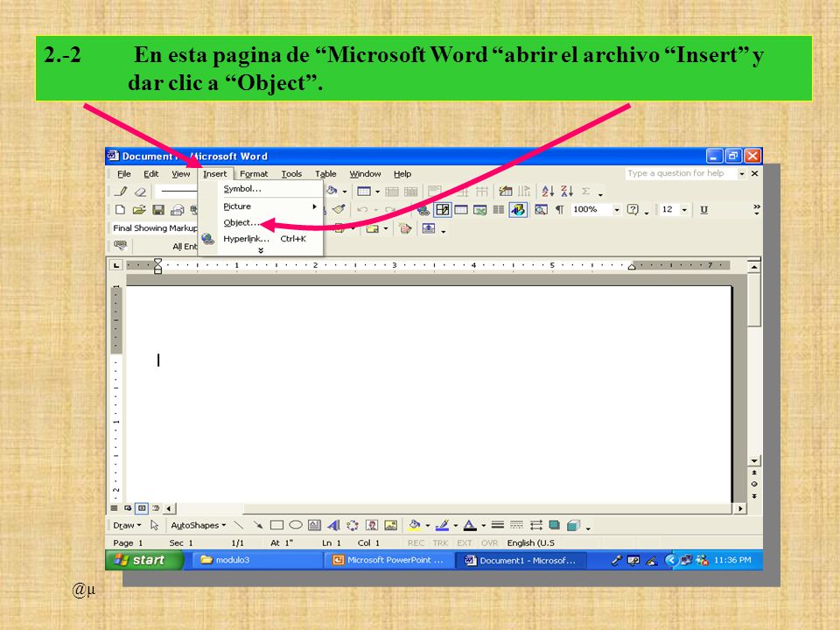Image resolution: width=840 pixels, height=630 pixels.
Task: Click the Sort Descending icon
Action: click(x=567, y=192)
